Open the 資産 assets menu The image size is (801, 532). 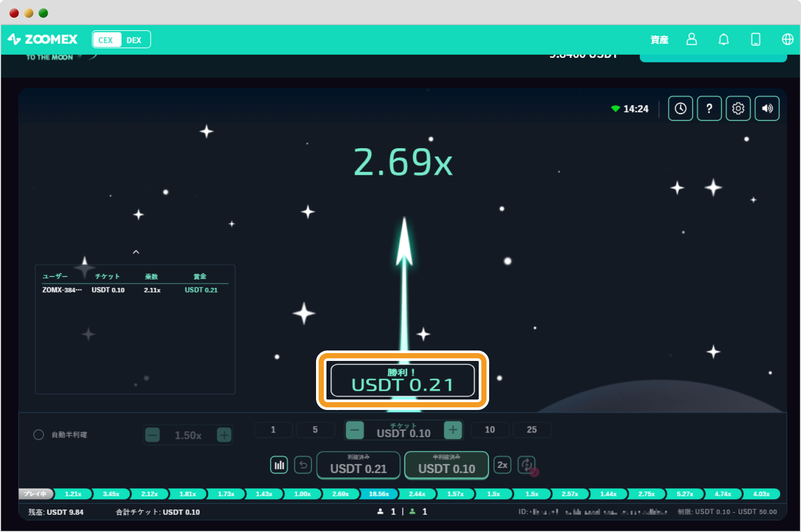point(659,40)
